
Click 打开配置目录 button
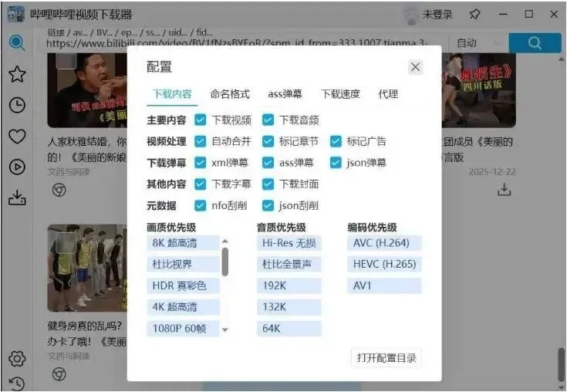pyautogui.click(x=386, y=358)
